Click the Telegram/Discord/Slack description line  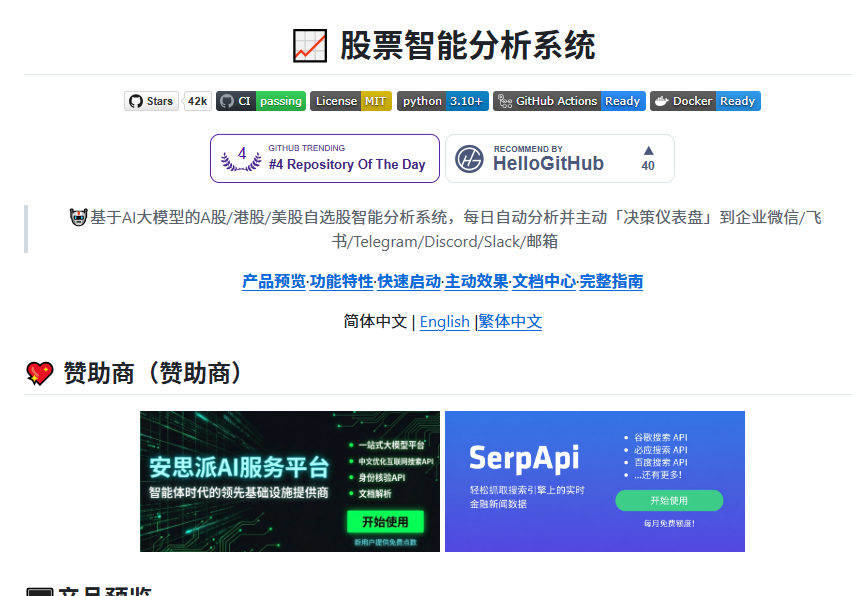pyautogui.click(x=445, y=242)
